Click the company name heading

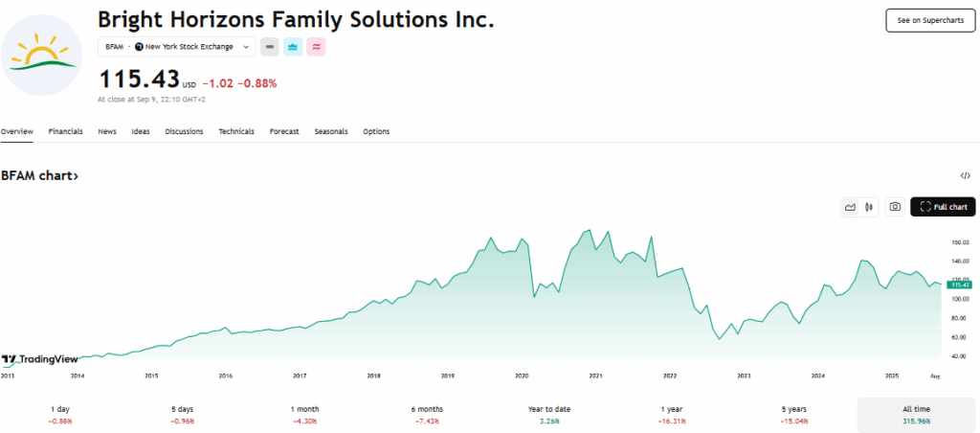click(x=296, y=19)
